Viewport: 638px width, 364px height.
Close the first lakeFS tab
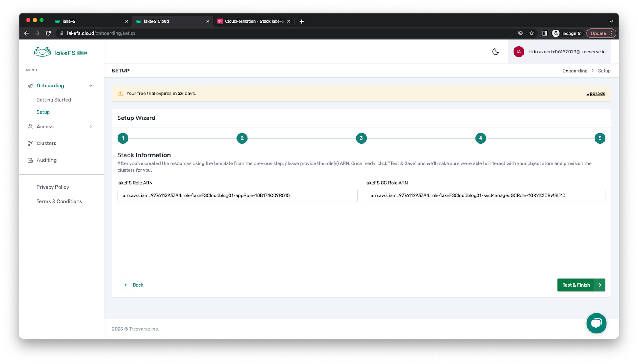coord(126,22)
